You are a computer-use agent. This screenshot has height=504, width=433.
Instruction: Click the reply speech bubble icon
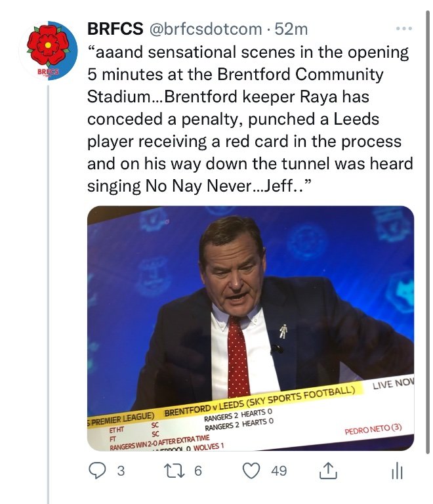click(97, 471)
